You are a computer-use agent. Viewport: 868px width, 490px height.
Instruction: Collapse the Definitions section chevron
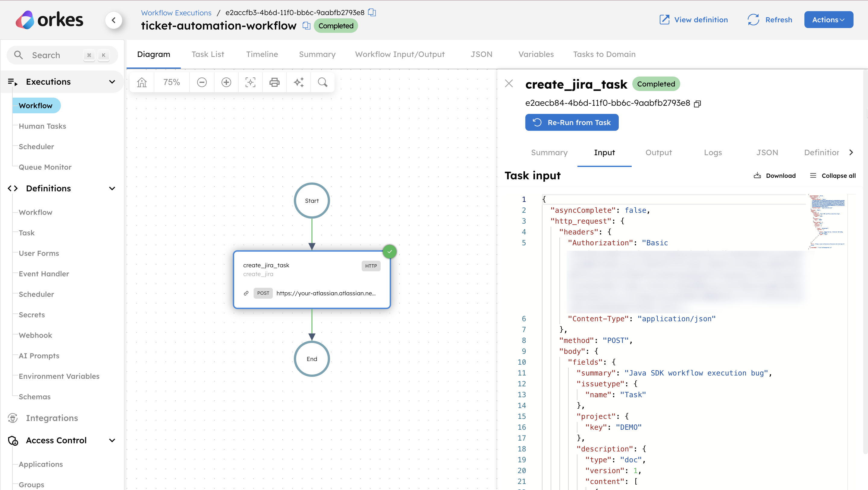pos(112,188)
